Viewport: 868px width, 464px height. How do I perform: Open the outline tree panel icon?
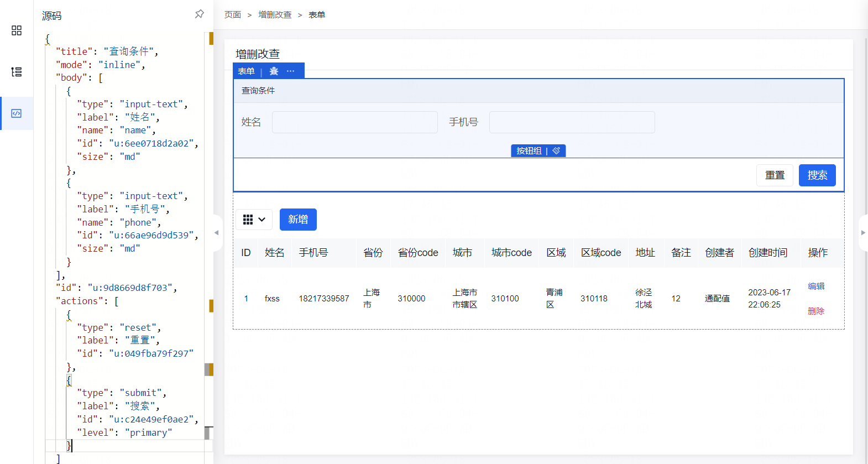[x=17, y=72]
